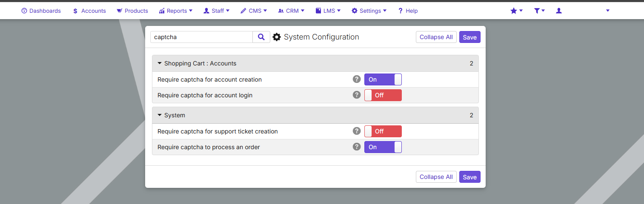
Task: Click the user profile icon
Action: click(x=559, y=11)
